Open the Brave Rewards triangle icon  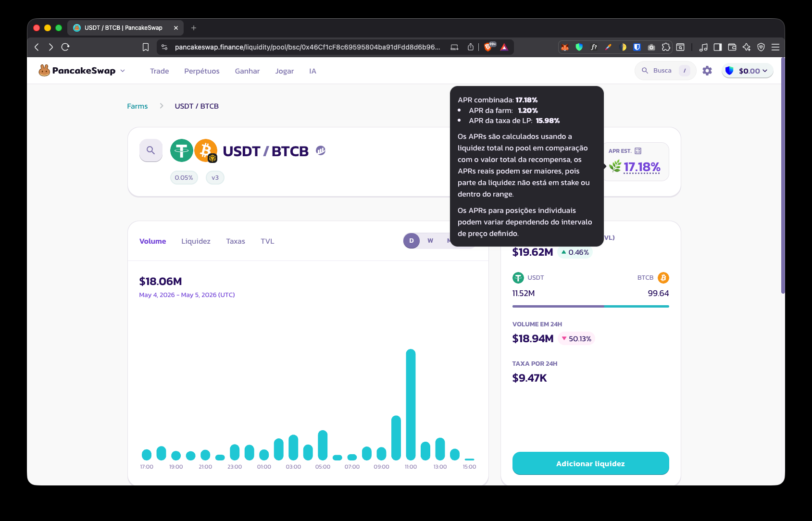coord(504,47)
